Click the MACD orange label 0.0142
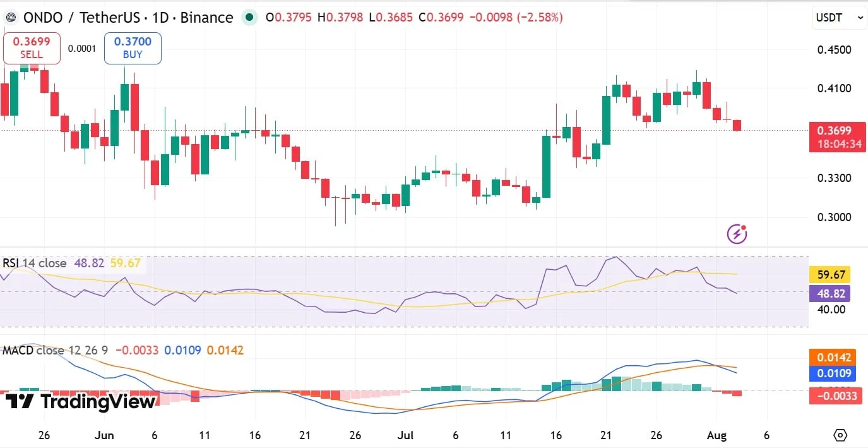 (x=833, y=358)
